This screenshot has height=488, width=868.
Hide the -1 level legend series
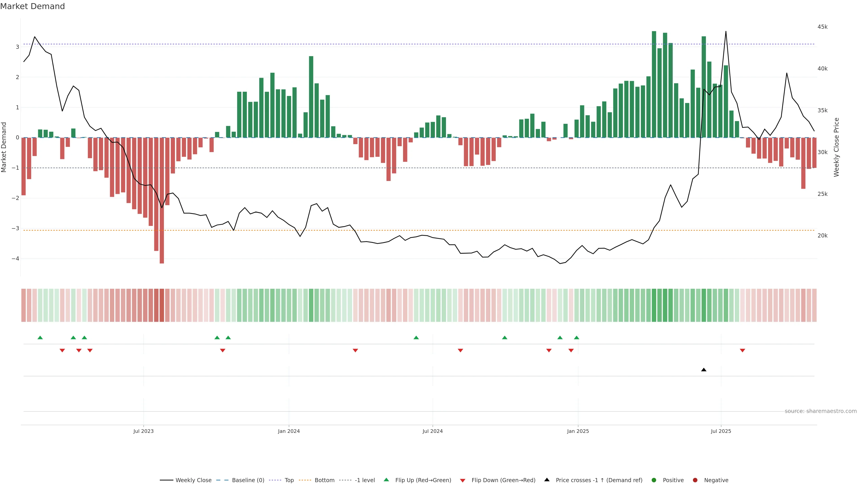pyautogui.click(x=365, y=480)
